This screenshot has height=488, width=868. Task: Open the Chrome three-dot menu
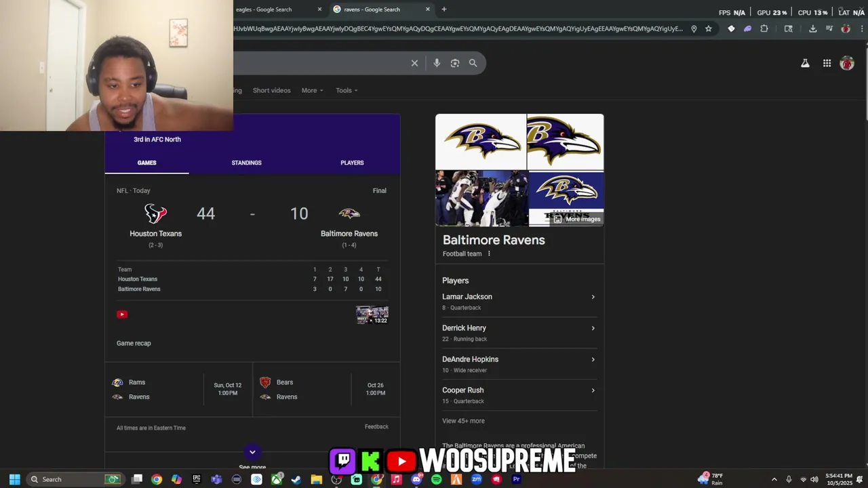coord(862,28)
